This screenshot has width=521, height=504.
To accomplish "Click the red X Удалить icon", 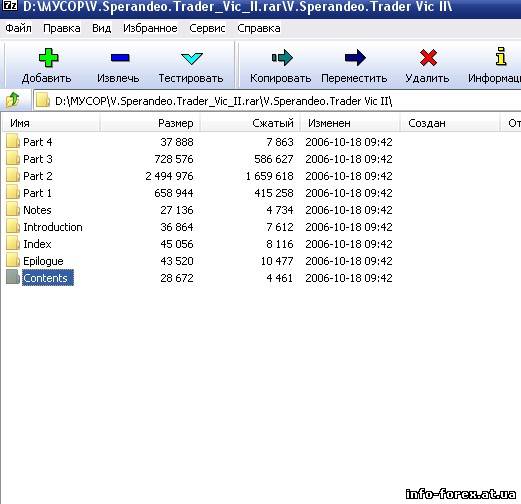I will tap(428, 58).
